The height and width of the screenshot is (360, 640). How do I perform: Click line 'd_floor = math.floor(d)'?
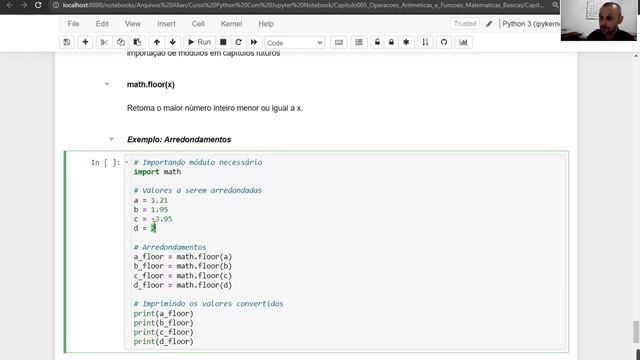click(183, 285)
